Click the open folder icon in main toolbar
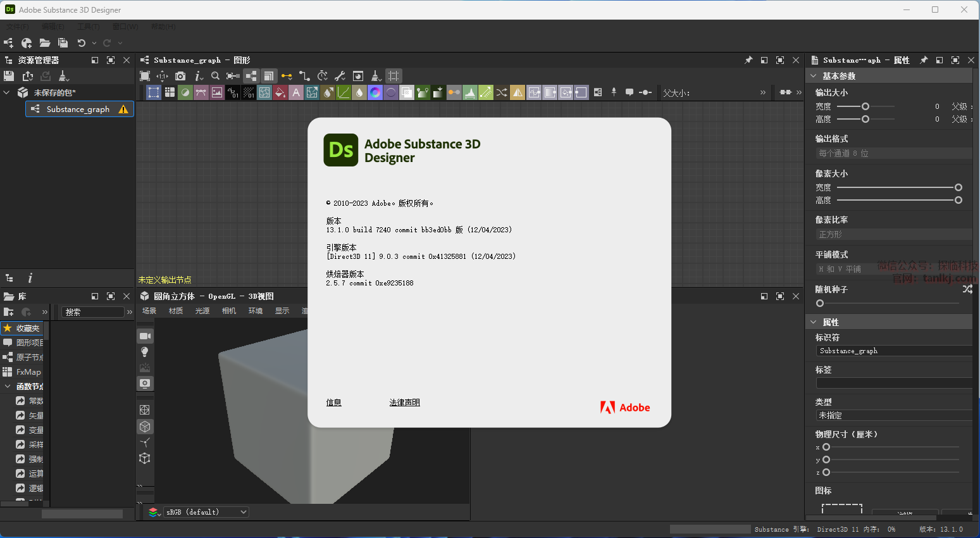The image size is (980, 538). pos(45,43)
